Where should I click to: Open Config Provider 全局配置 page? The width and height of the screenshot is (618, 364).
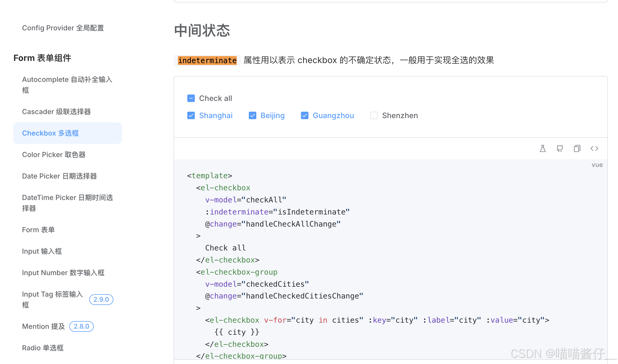[63, 28]
